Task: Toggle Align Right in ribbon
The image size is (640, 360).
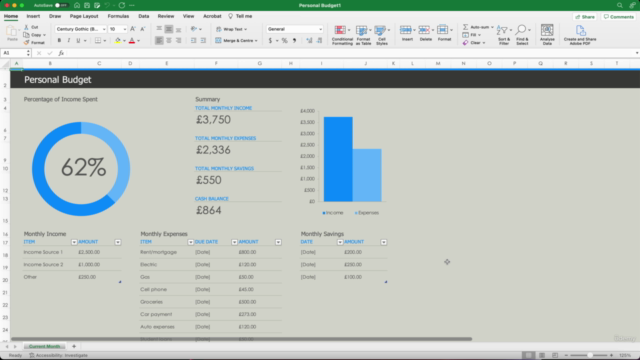Action: 178,40
